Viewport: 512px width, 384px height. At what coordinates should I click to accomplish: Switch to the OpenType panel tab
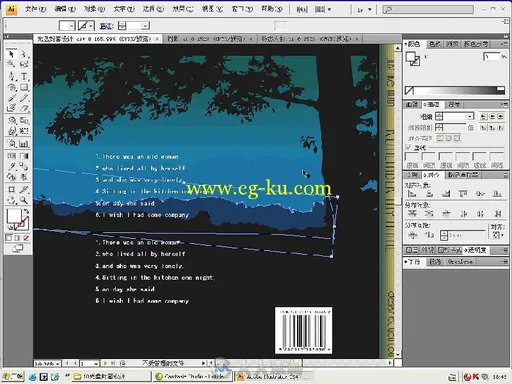[x=460, y=262]
